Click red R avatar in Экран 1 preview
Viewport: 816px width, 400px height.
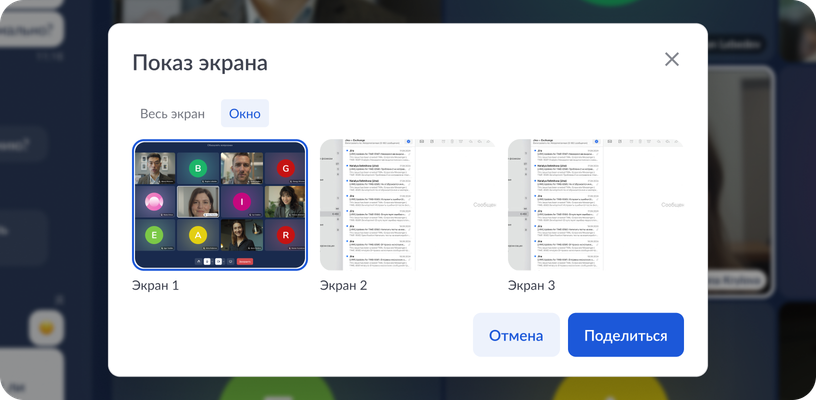click(285, 235)
